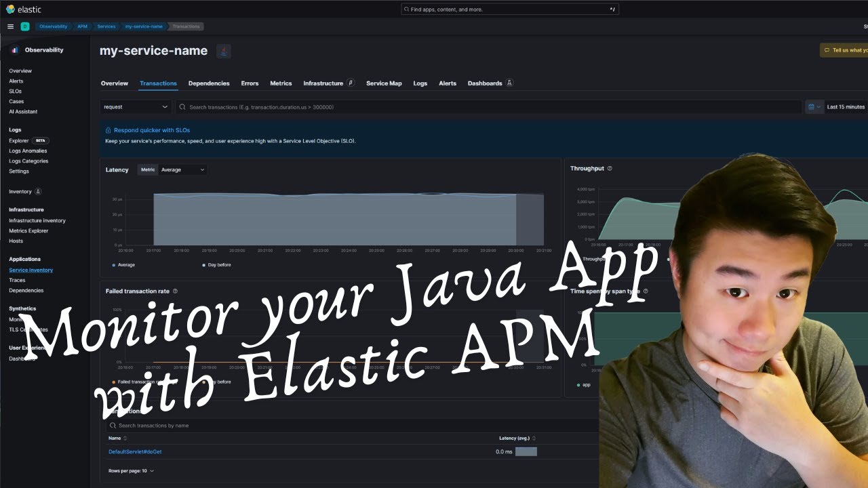The width and height of the screenshot is (868, 488).
Task: Open Overview in the sidebar
Action: point(20,70)
